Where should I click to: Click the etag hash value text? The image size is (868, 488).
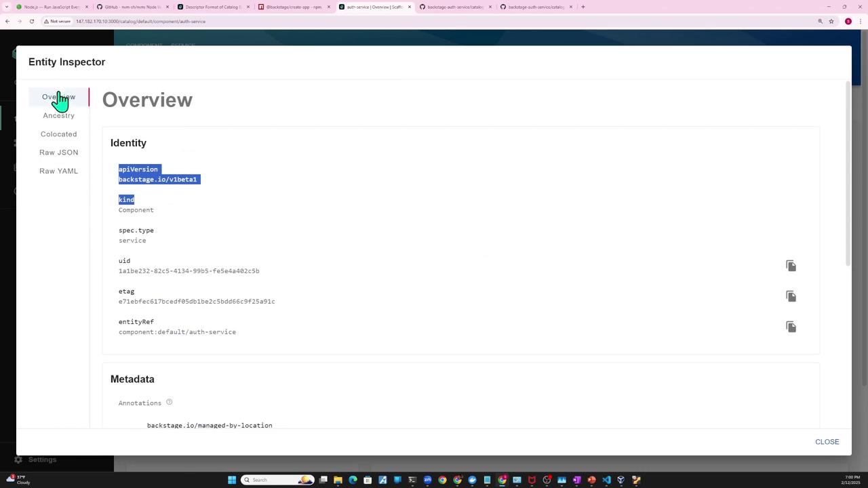(197, 302)
